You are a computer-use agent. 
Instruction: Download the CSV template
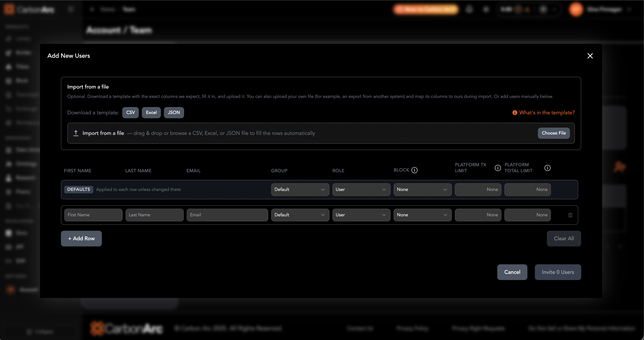click(x=130, y=112)
